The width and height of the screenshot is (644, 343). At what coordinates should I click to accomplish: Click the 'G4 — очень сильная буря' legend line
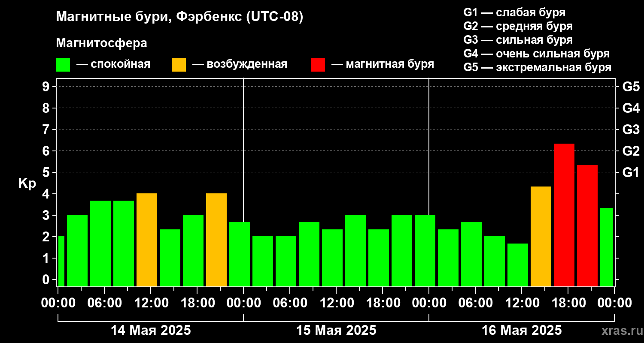tap(537, 54)
